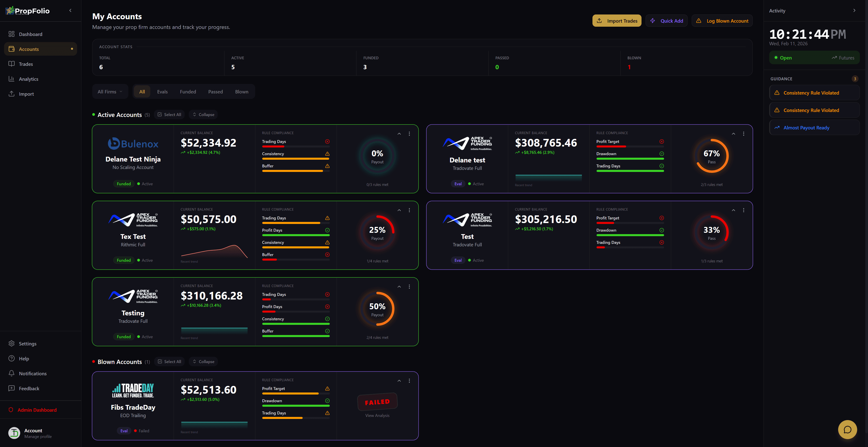Open the Dashboard sidebar icon
Image resolution: width=868 pixels, height=447 pixels.
[12, 34]
